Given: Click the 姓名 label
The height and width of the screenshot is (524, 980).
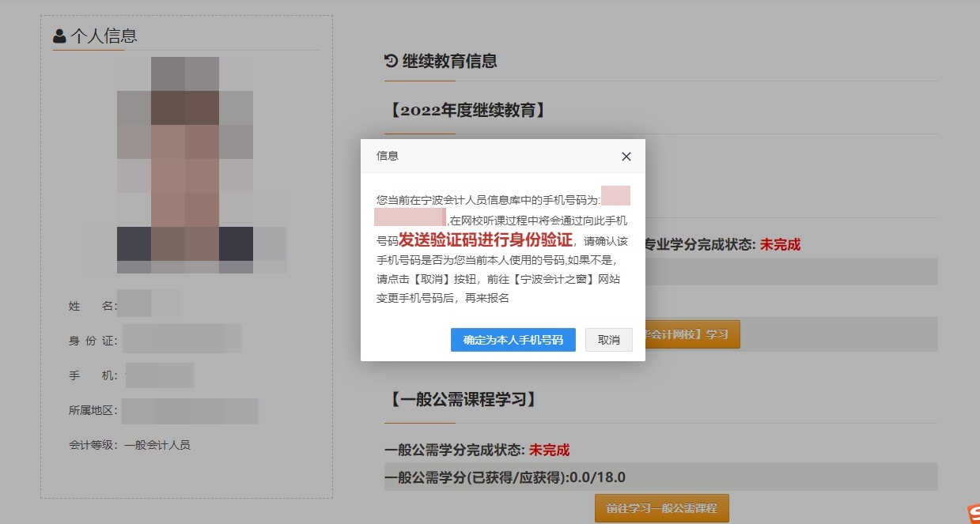Looking at the screenshot, I should pyautogui.click(x=93, y=306).
